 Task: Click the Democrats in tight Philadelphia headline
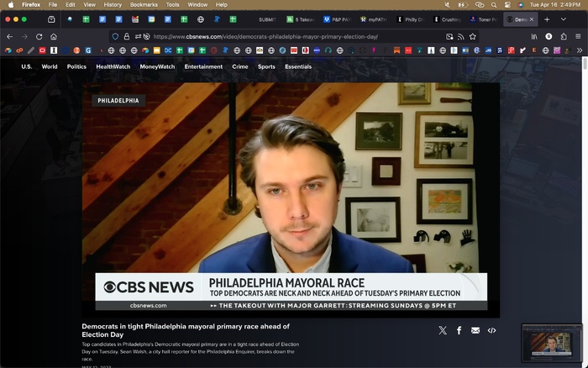[x=186, y=330]
